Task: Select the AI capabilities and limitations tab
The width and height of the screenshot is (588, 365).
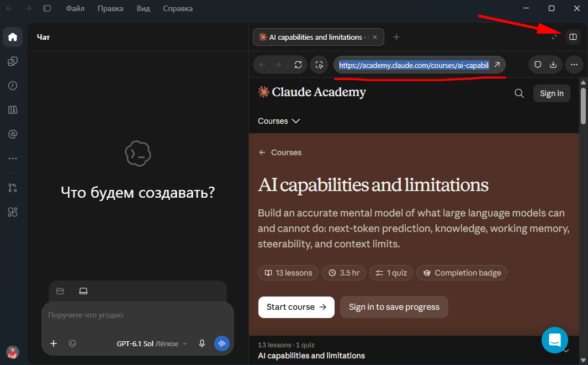Action: [x=319, y=37]
